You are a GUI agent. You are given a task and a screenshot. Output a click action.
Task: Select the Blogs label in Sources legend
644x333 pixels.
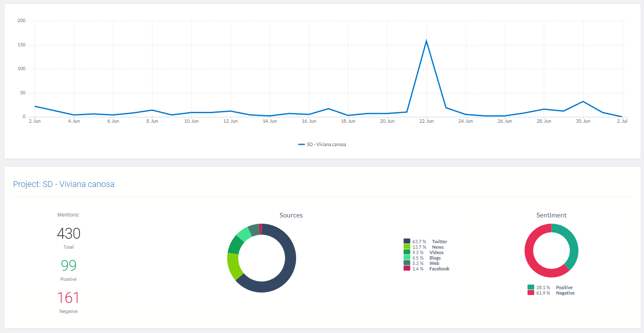click(435, 258)
